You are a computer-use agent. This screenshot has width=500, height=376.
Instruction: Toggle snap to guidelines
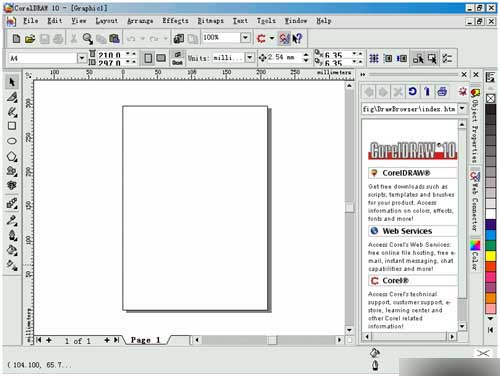pyautogui.click(x=388, y=59)
